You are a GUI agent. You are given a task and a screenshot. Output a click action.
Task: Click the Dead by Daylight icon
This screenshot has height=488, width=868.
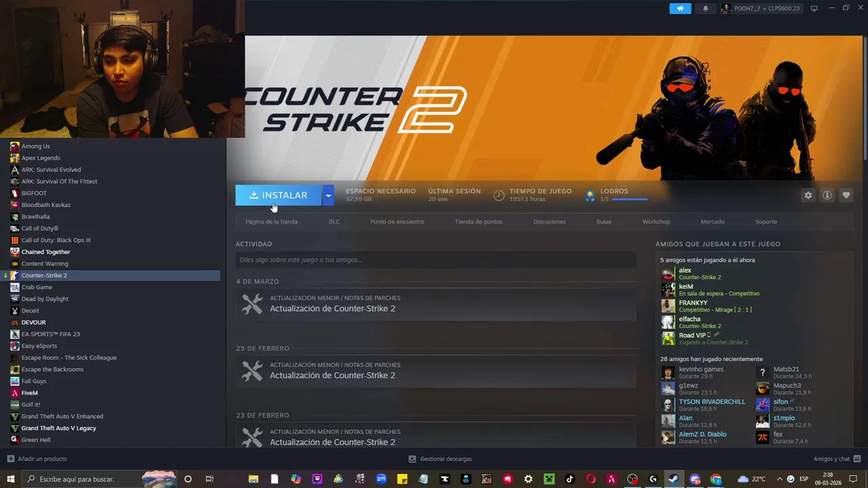click(15, 299)
